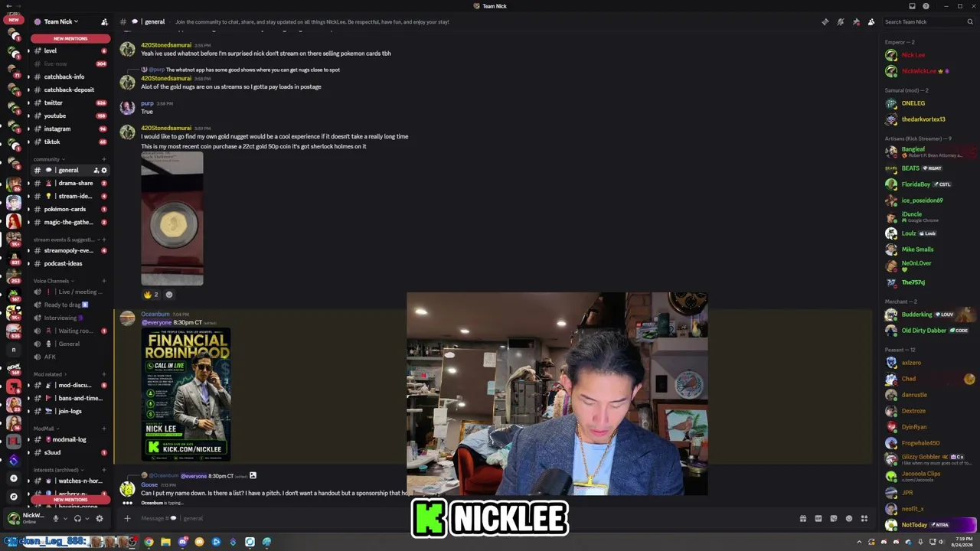This screenshot has width=980, height=551.
Task: Click the notification settings bell icon
Action: 840,21
